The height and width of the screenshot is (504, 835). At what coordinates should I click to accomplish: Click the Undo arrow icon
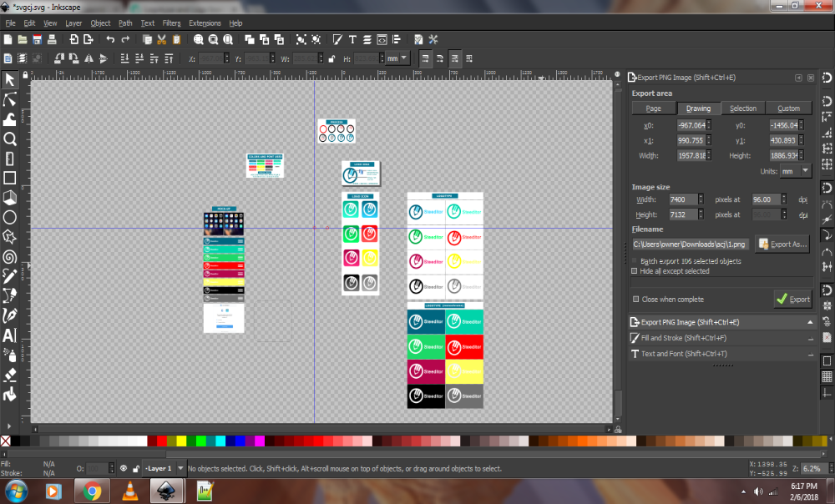click(x=110, y=39)
